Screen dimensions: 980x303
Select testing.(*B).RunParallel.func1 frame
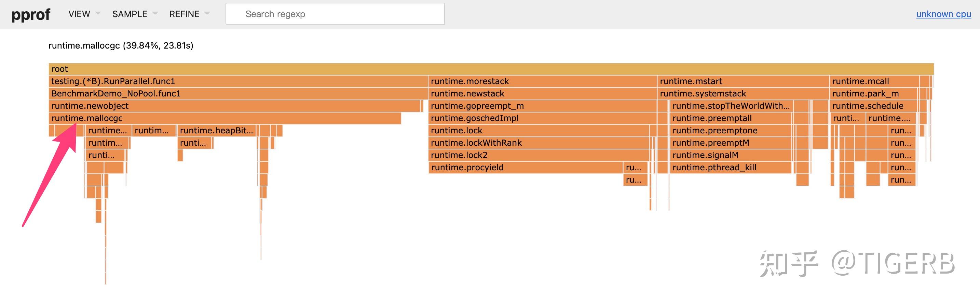click(x=238, y=81)
